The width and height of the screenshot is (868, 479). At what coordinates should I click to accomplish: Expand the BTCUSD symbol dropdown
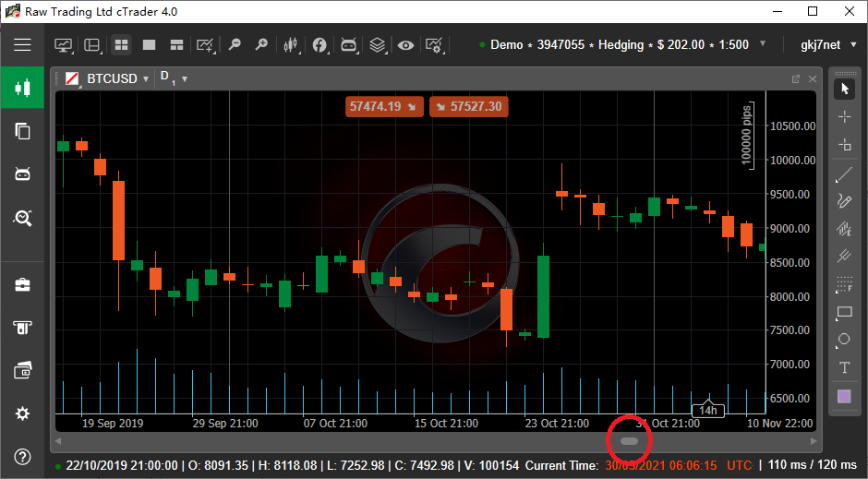point(146,79)
